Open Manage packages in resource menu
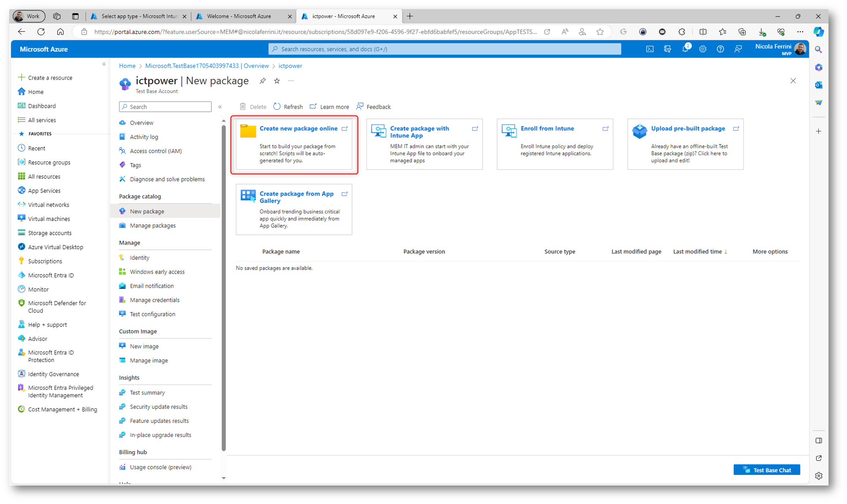847x504 pixels. pos(152,226)
